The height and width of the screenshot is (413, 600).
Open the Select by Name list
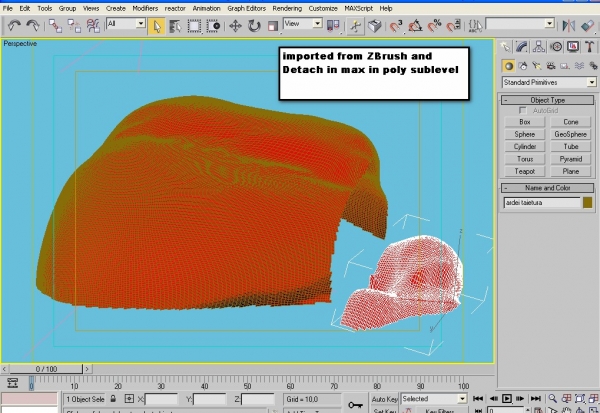click(x=175, y=26)
